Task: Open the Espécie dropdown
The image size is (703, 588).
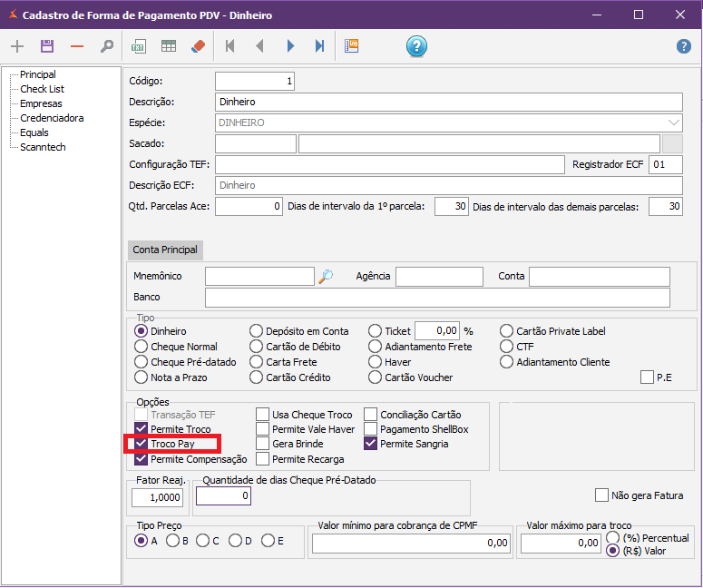Action: click(674, 122)
